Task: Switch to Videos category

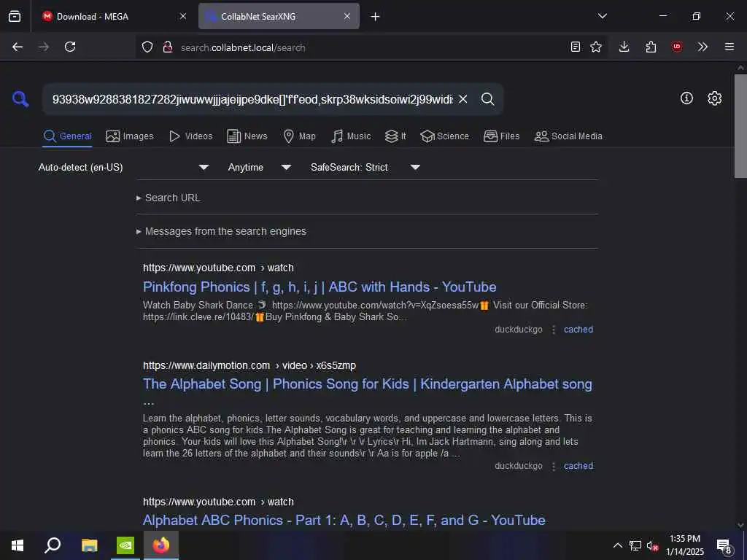Action: click(190, 136)
